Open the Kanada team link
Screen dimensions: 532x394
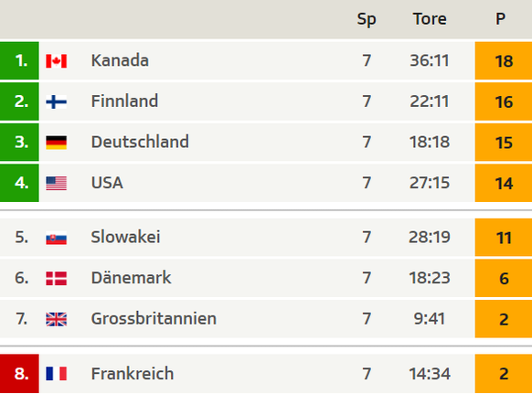tap(120, 60)
